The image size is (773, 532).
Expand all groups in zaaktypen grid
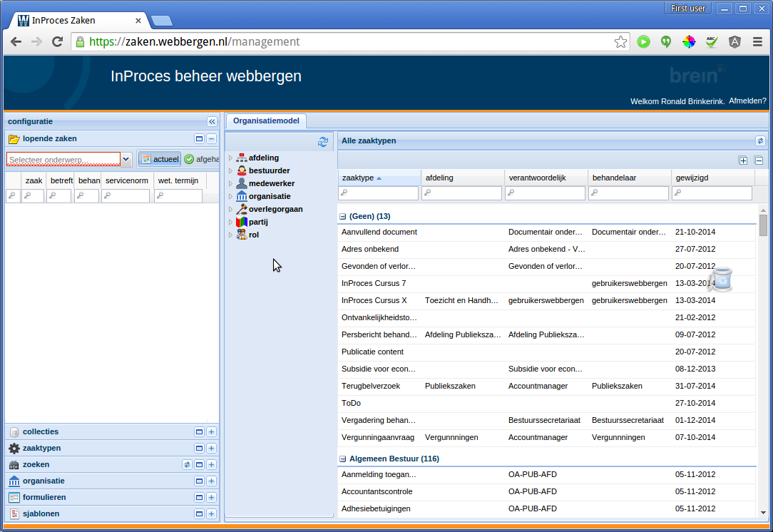[x=743, y=160]
